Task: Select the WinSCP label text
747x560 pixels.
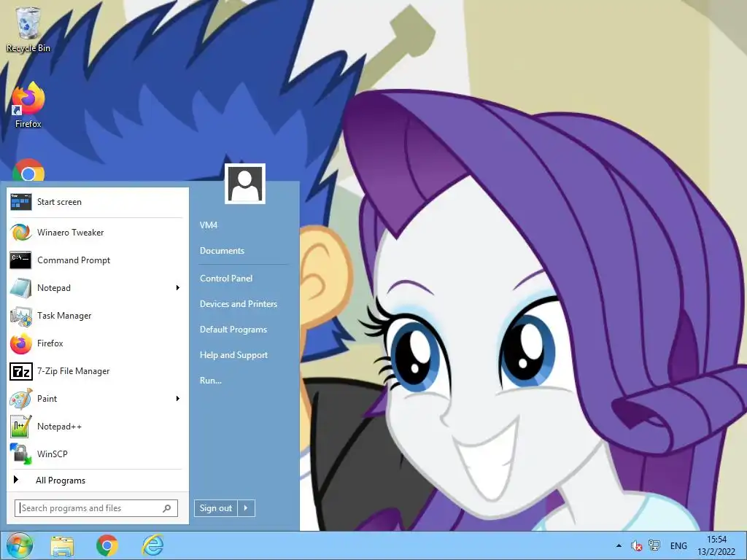Action: click(53, 454)
